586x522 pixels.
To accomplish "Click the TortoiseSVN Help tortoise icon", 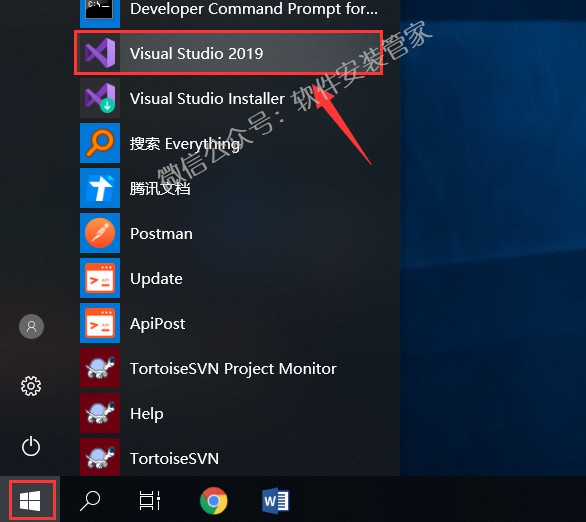I will 100,413.
